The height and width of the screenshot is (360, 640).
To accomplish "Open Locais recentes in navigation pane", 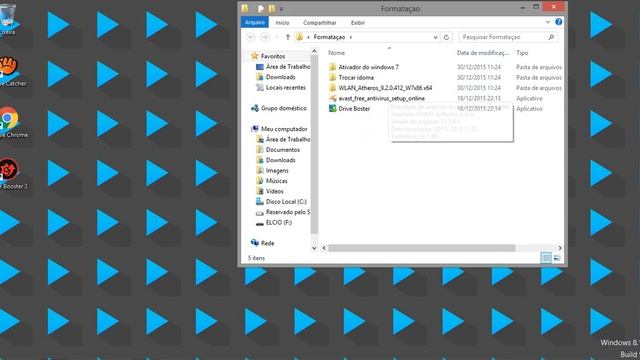I will click(x=285, y=87).
